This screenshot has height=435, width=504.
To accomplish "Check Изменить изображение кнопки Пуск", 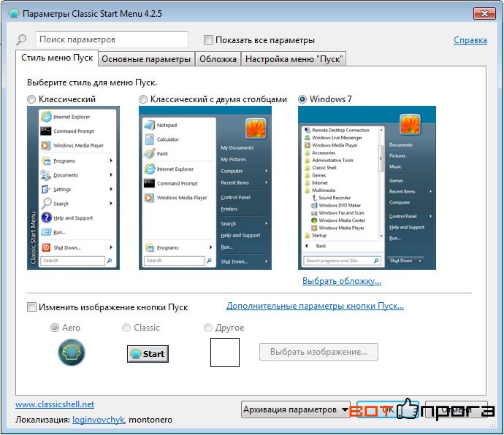I will pyautogui.click(x=31, y=307).
